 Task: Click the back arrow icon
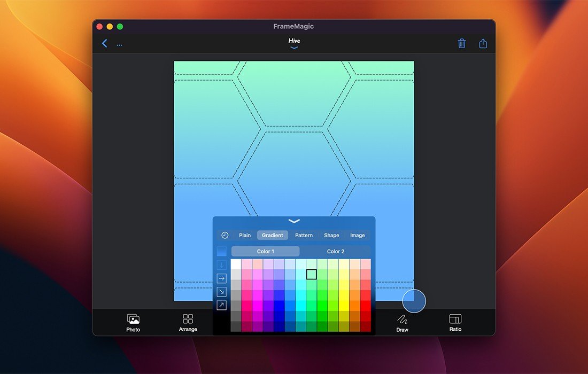pos(105,44)
